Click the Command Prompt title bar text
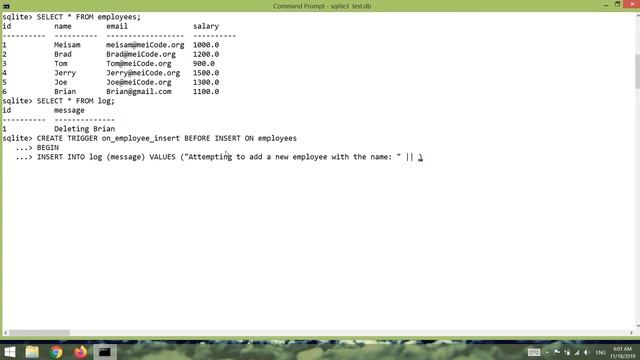 tap(322, 6)
